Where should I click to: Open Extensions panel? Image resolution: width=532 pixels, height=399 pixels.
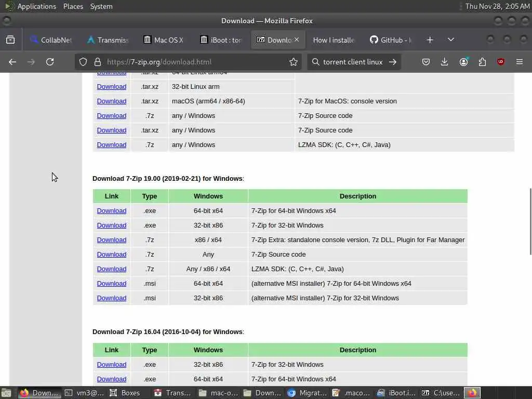pyautogui.click(x=482, y=62)
